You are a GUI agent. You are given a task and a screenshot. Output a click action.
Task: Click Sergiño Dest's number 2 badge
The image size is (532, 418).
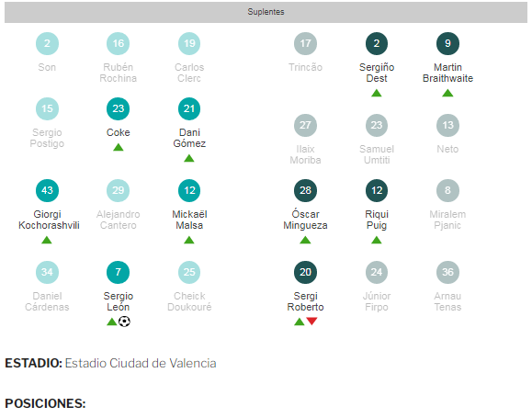(377, 43)
